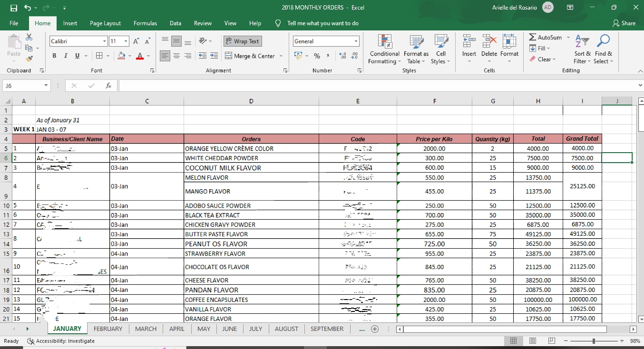Switch to the Insert ribbon tab

[x=70, y=23]
